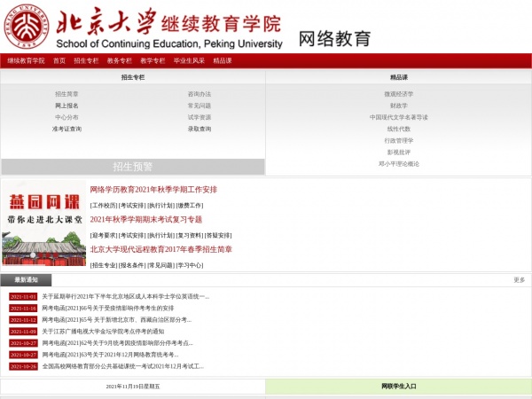The height and width of the screenshot is (399, 532).
Task: Open the 准考证查询 link
Action: (x=66, y=129)
